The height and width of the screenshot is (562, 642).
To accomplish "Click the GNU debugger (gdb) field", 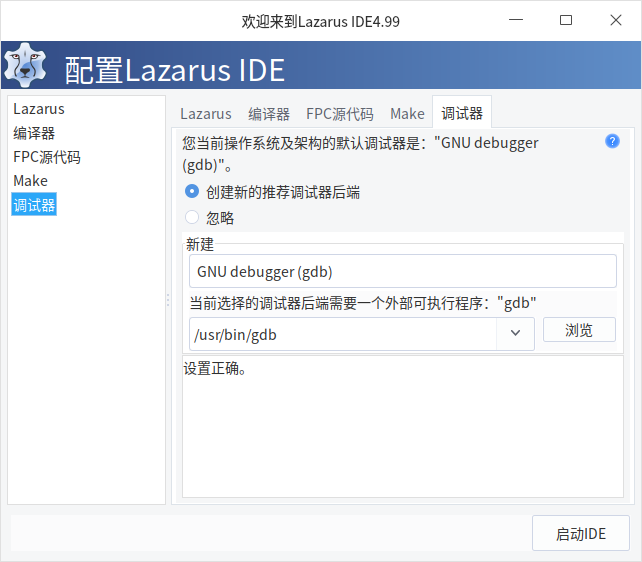I will 402,271.
